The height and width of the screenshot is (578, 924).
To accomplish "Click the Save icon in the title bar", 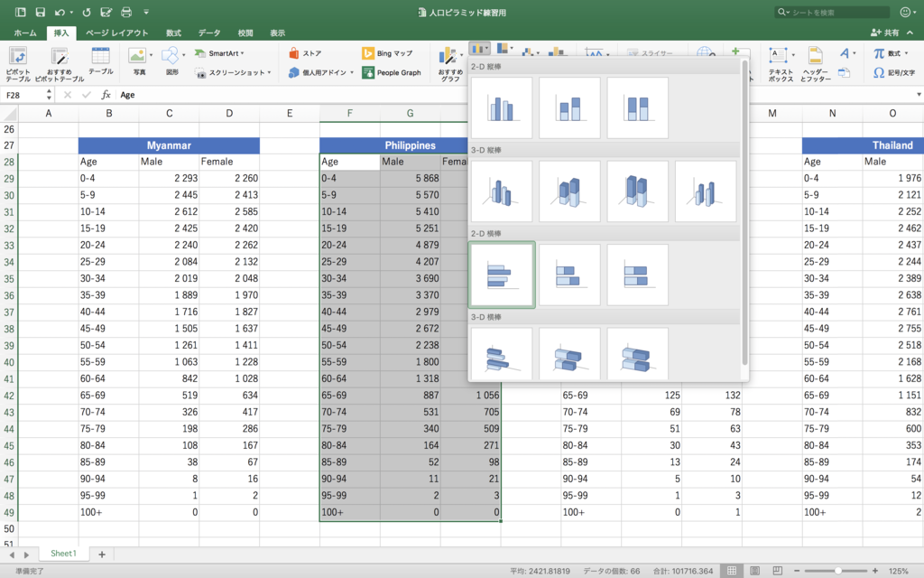I will tap(40, 12).
